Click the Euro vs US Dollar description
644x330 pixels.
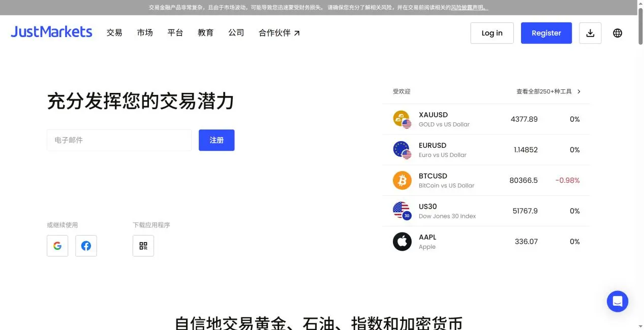point(443,155)
